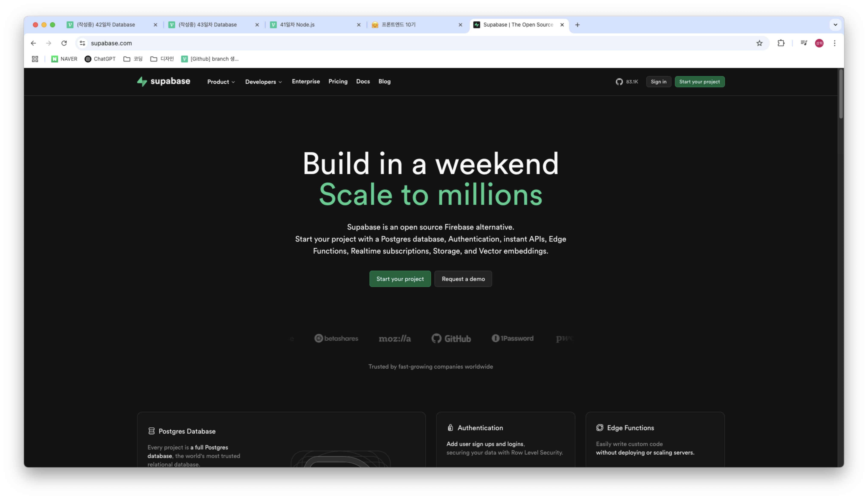Click the Supabase logo in the navbar
868x499 pixels.
[x=164, y=82]
